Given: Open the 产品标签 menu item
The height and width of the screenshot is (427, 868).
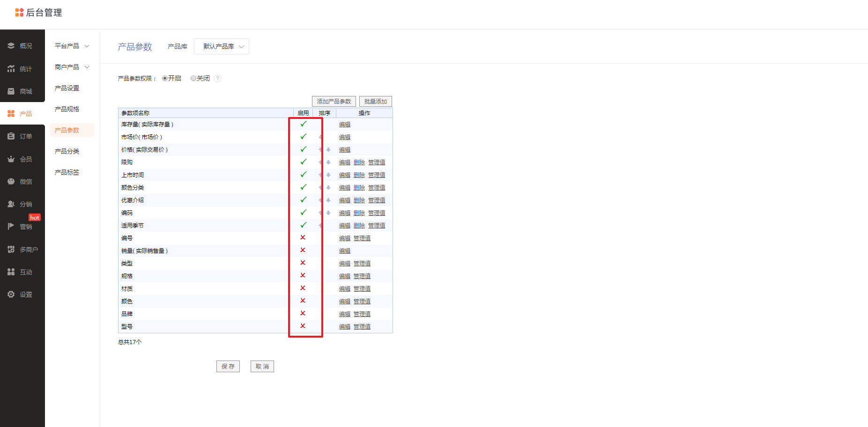Looking at the screenshot, I should [x=67, y=172].
